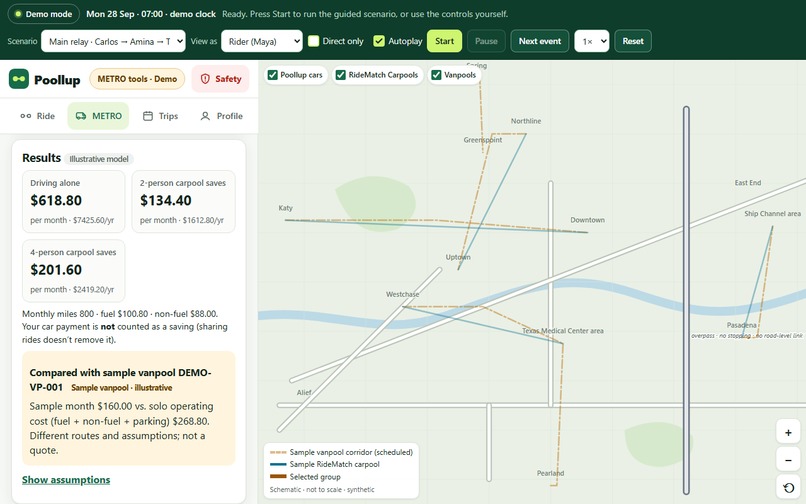Screen dimensions: 806x504
Task: Toggle the Vanpools map layer
Action: pos(436,75)
